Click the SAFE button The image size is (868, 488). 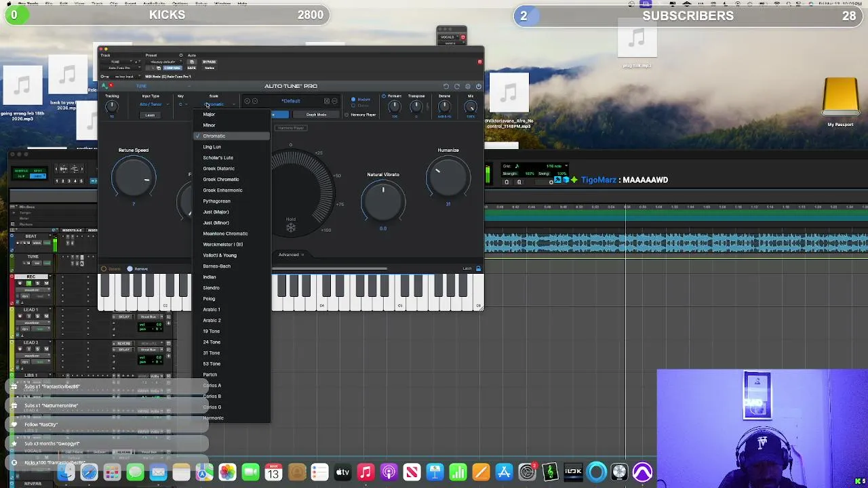[x=191, y=68]
